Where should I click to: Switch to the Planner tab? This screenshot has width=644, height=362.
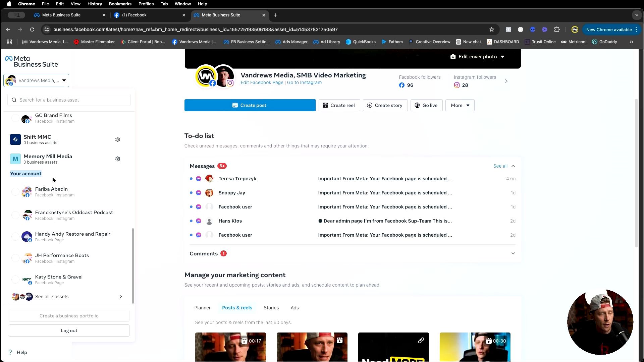click(x=203, y=308)
